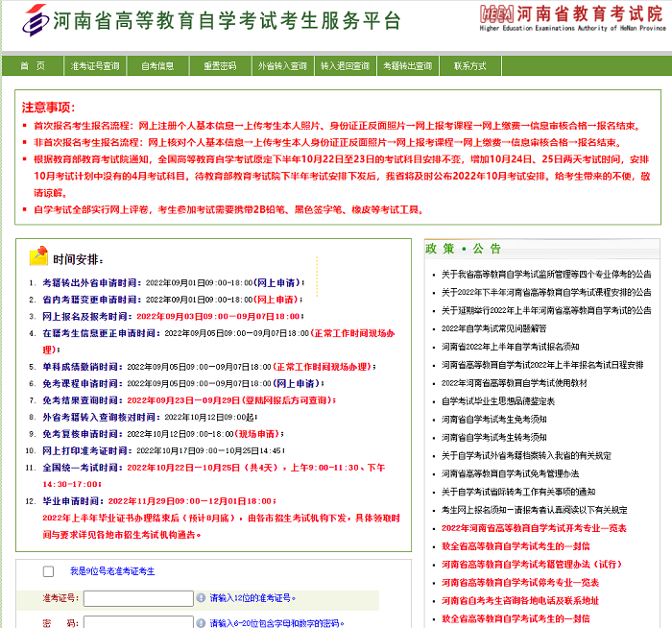Select 自考信息 in the navigation bar
The image size is (672, 628).
pos(157,66)
